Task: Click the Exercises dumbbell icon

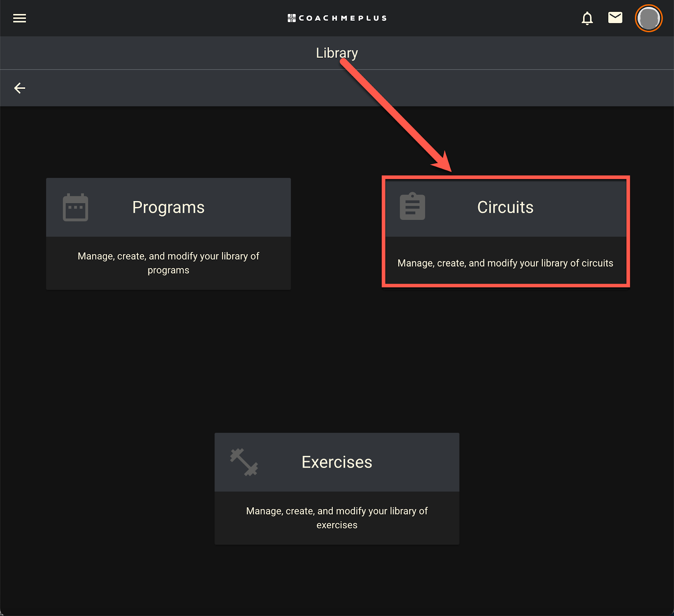Action: pyautogui.click(x=244, y=462)
